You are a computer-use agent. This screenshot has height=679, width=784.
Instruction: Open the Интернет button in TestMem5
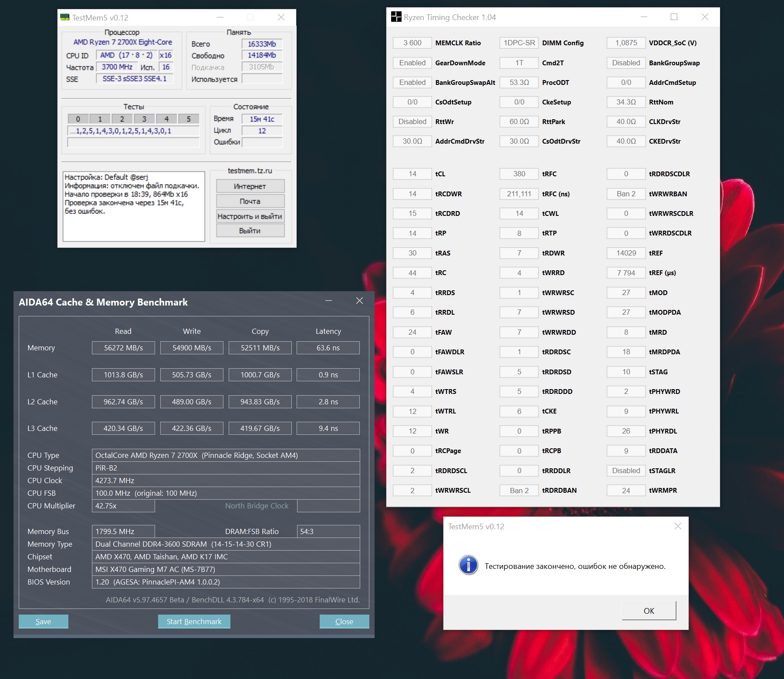point(250,186)
